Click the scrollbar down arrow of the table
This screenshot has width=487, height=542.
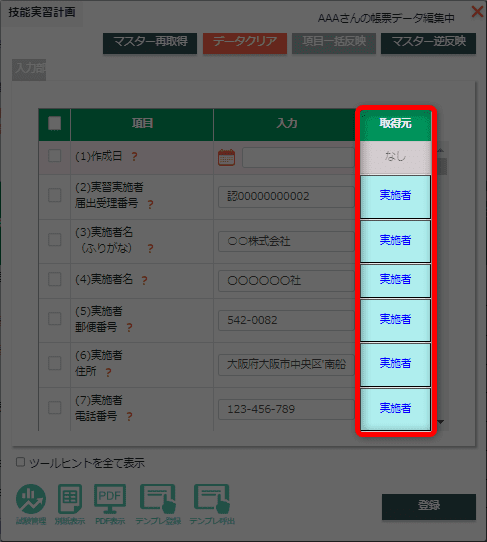click(x=441, y=422)
